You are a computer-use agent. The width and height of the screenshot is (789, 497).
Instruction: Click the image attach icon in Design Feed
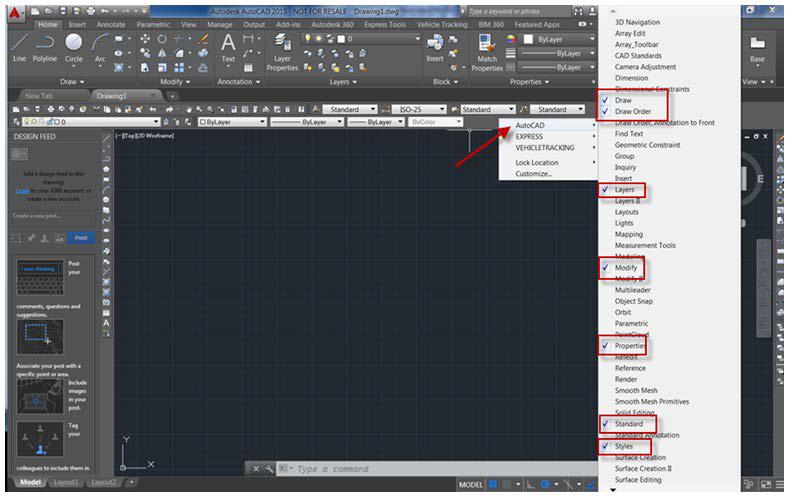tap(59, 238)
